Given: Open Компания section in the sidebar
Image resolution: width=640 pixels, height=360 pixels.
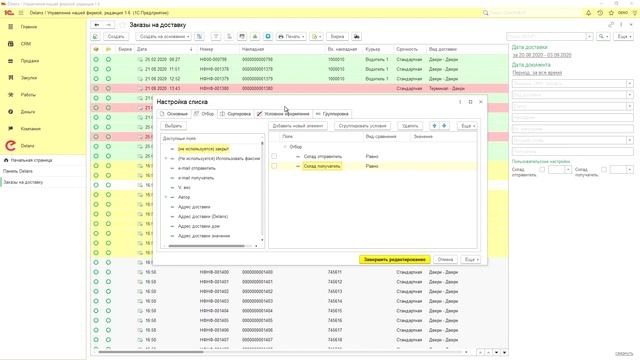Looking at the screenshot, I should 30,129.
